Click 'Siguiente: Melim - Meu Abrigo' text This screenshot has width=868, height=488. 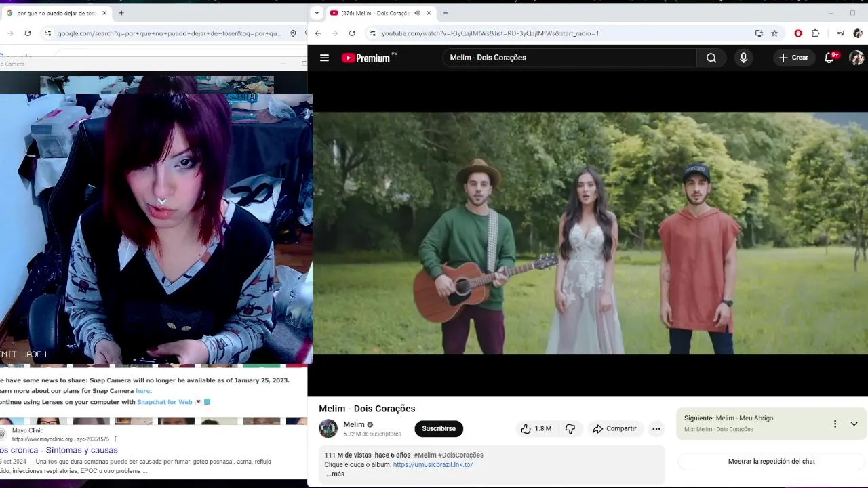click(x=728, y=418)
